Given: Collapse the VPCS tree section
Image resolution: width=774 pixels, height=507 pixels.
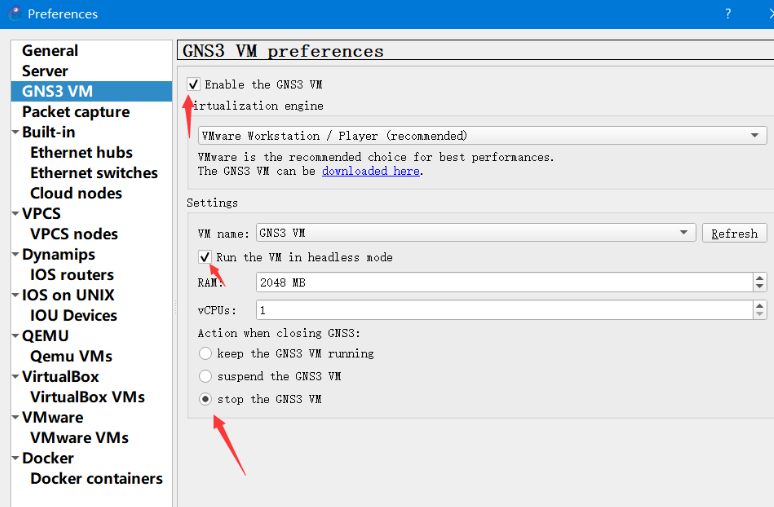Looking at the screenshot, I should (15, 213).
